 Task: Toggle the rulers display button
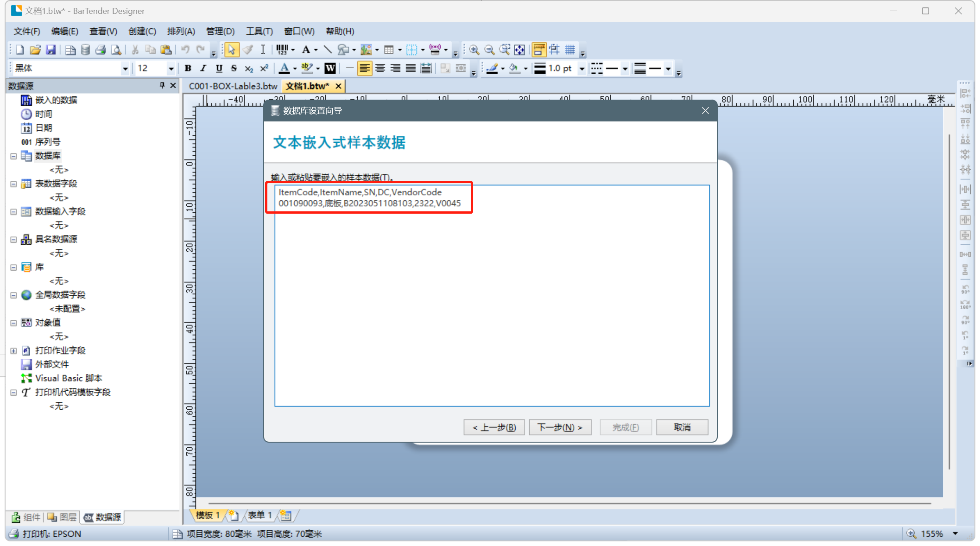(539, 50)
